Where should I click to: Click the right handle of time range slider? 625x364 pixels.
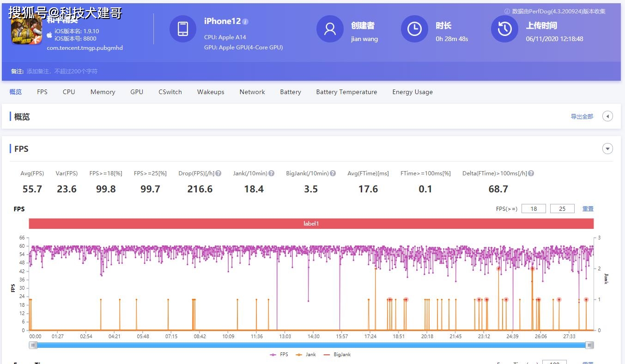589,345
